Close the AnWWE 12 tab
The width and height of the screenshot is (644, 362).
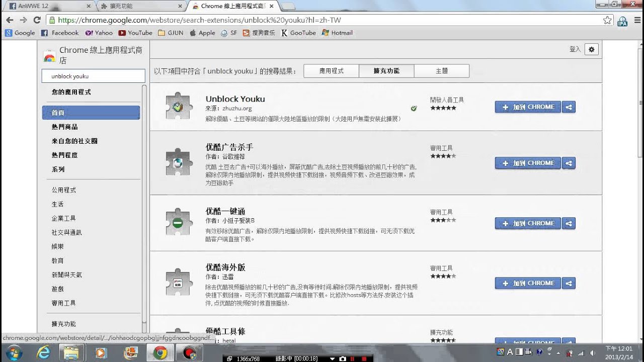coord(89,6)
